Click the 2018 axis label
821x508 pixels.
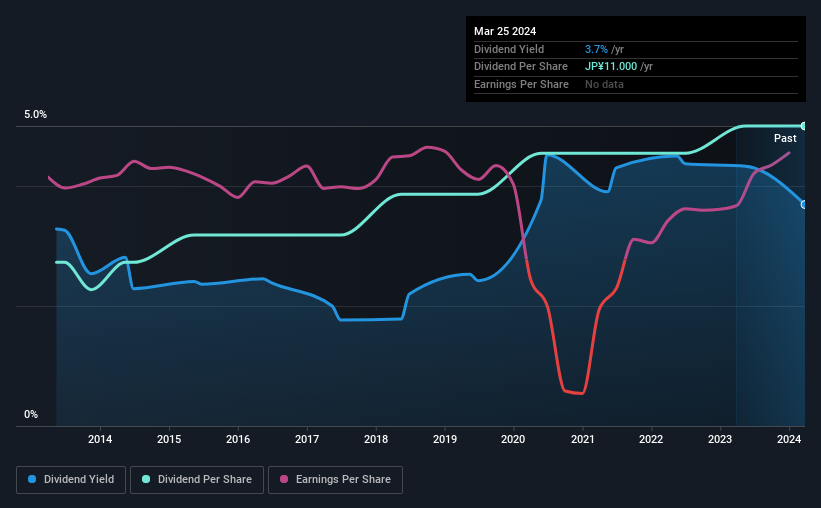[x=376, y=439]
